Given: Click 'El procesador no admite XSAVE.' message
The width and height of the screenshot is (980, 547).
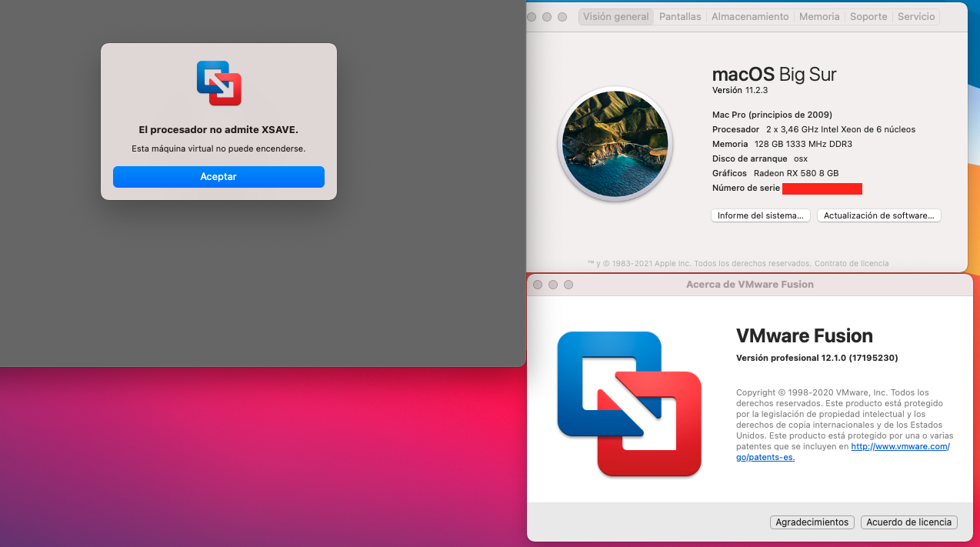Looking at the screenshot, I should pos(218,130).
